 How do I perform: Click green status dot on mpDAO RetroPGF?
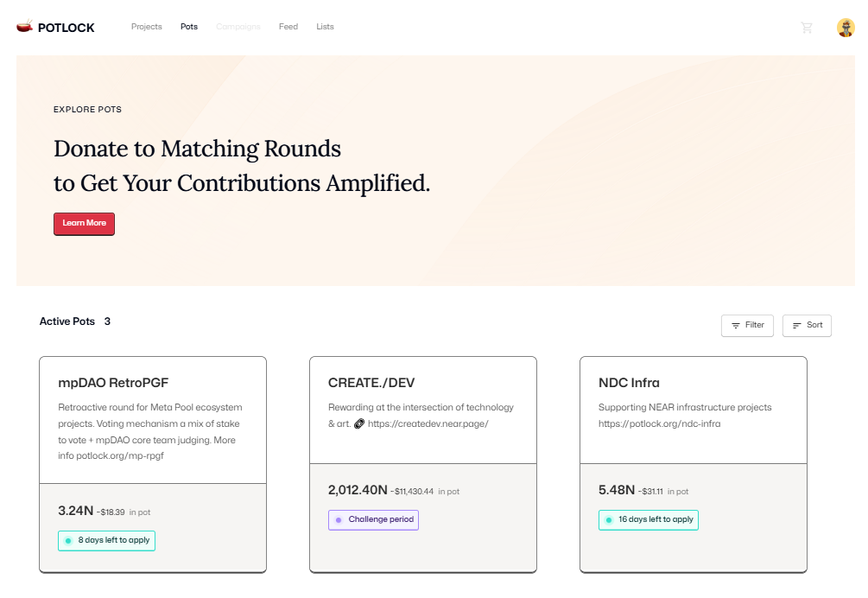point(68,541)
